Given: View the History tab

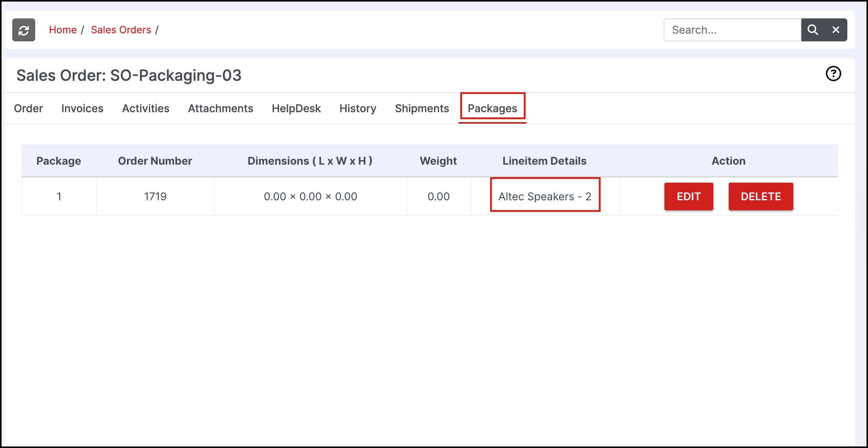Looking at the screenshot, I should (358, 108).
